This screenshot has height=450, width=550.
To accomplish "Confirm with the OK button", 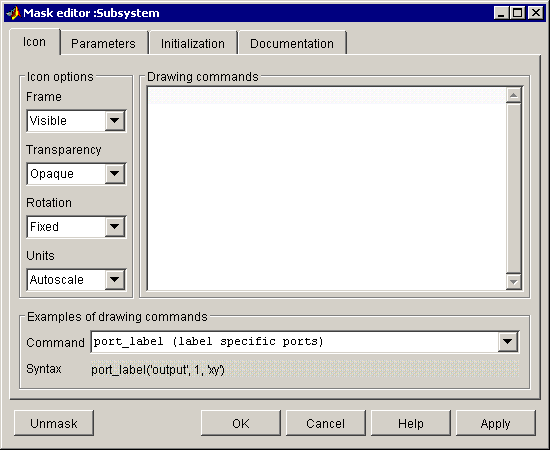I will [x=241, y=423].
